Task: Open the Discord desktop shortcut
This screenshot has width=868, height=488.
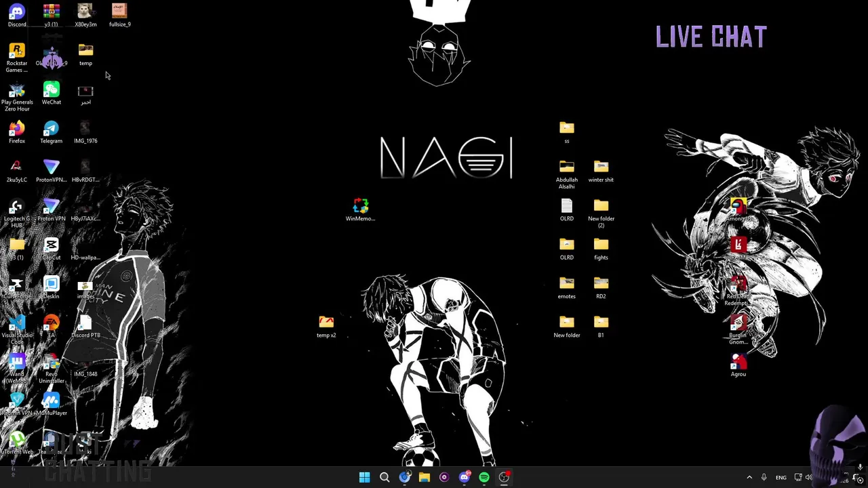Action: [17, 15]
